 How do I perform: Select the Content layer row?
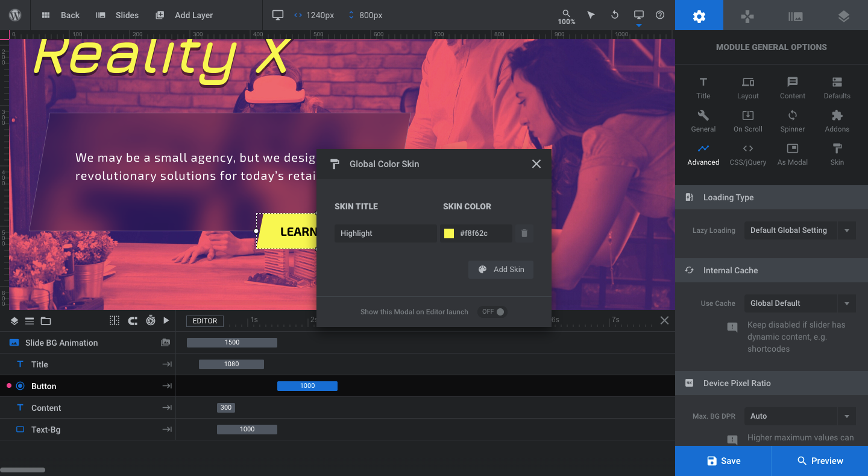pos(87,408)
